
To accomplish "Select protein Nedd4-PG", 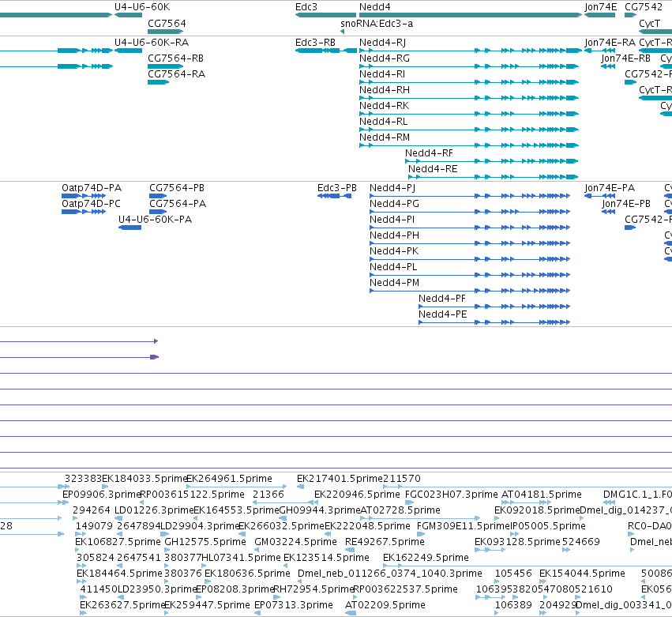I will pyautogui.click(x=470, y=212).
